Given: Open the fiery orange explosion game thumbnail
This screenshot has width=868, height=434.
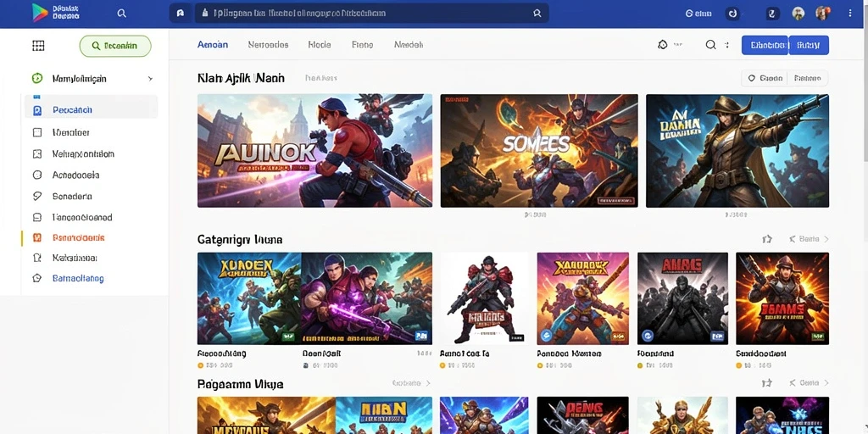Looking at the screenshot, I should coord(782,298).
